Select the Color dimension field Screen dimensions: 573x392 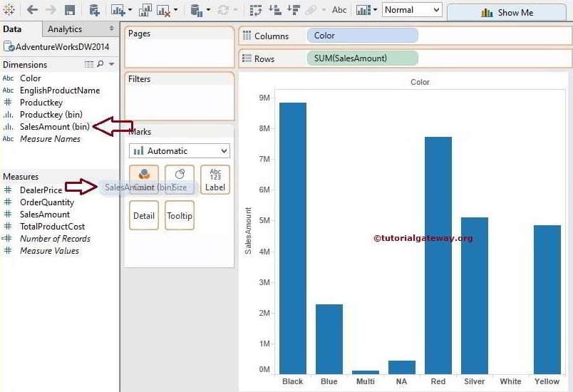31,78
